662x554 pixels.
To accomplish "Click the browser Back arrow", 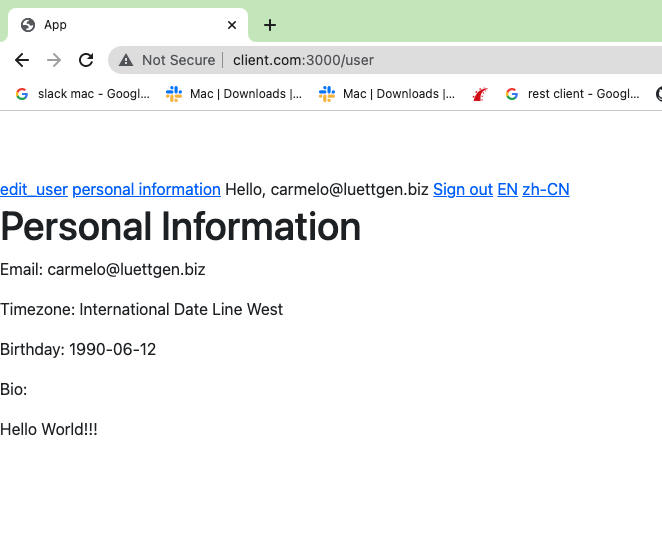I will click(22, 60).
